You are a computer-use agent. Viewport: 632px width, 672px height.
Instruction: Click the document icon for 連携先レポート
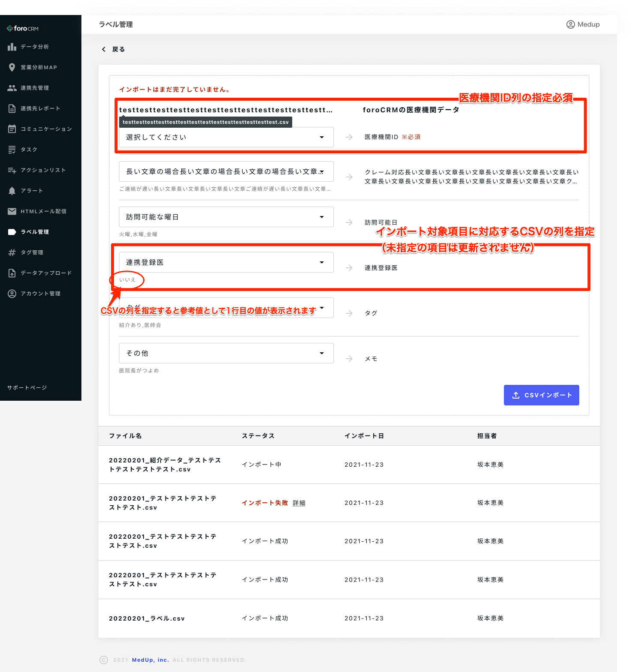[x=12, y=108]
